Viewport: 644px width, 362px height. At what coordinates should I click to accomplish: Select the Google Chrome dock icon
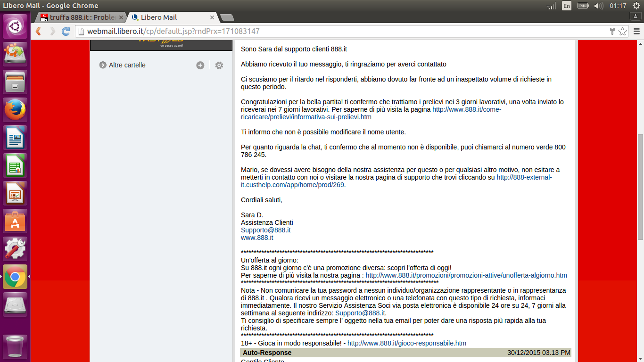[16, 277]
